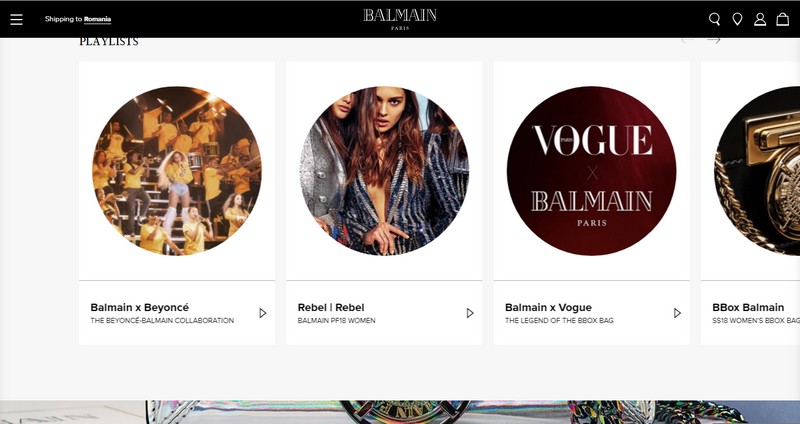The width and height of the screenshot is (800, 424).
Task: Open the shopping bag icon
Action: click(x=782, y=19)
